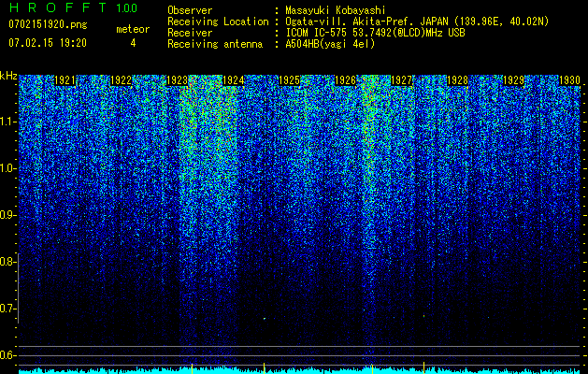Click the Receiver field label
588x374 pixels.
click(x=190, y=33)
